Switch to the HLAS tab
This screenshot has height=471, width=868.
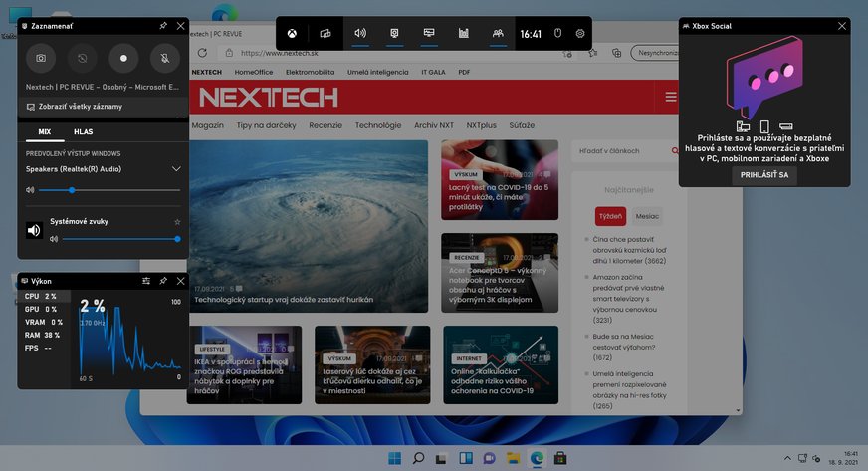(83, 131)
